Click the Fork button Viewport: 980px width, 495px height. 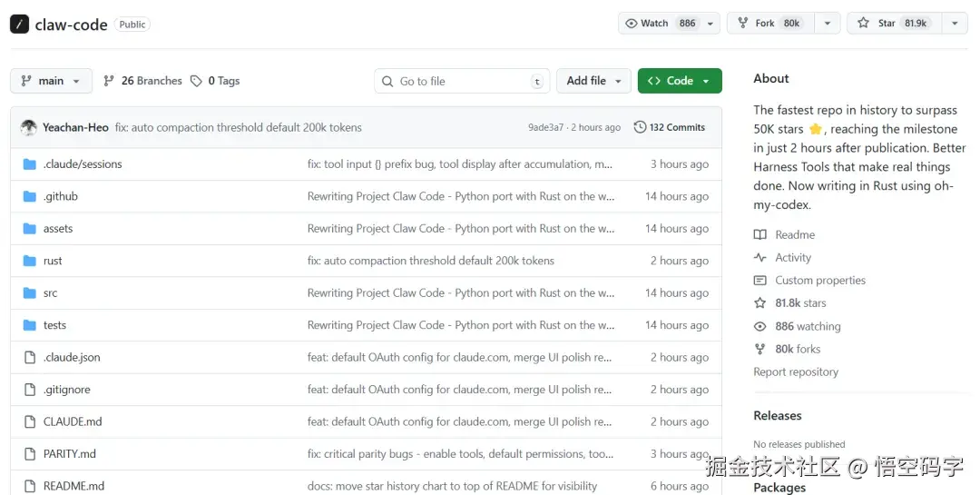click(771, 24)
